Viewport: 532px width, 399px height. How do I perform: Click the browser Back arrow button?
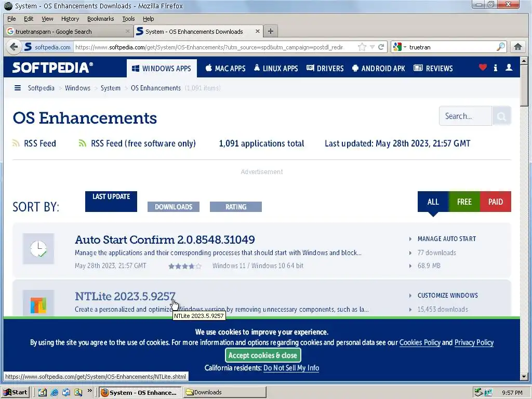pyautogui.click(x=14, y=47)
